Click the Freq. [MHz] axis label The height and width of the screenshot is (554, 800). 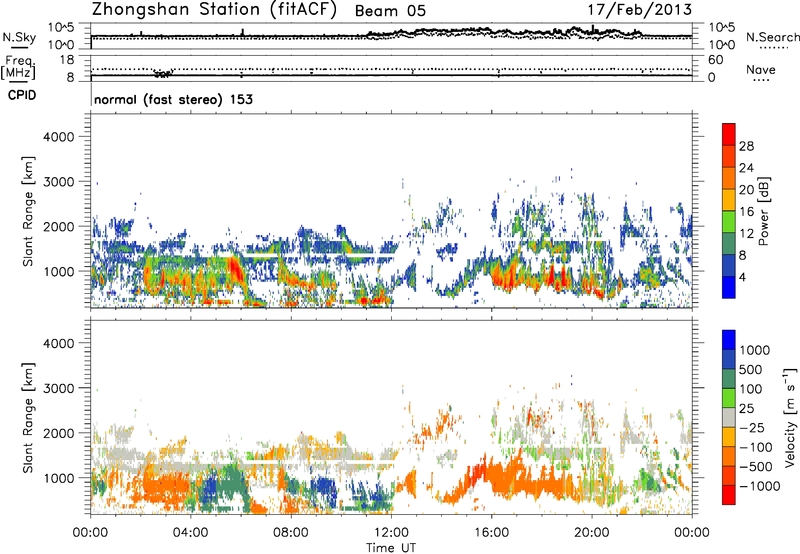click(19, 68)
